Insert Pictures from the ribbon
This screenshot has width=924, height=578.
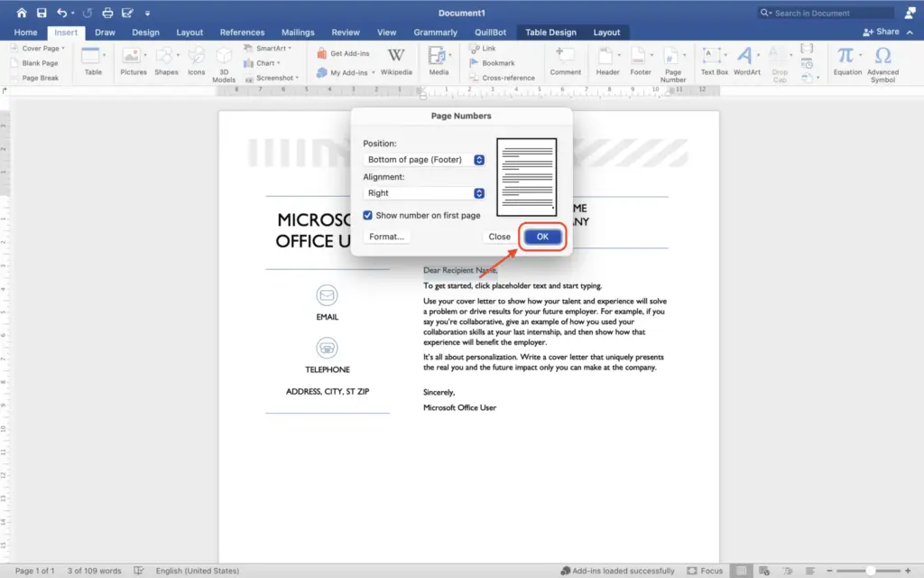pos(134,61)
